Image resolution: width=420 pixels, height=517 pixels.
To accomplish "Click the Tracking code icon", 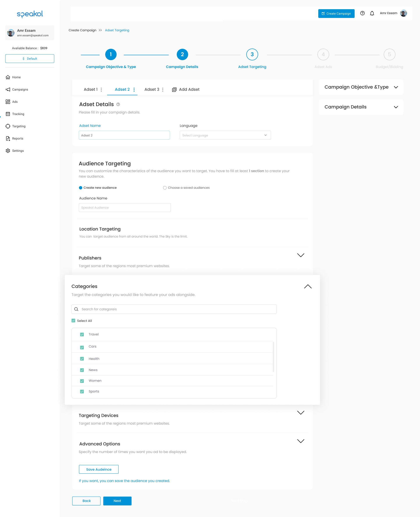I will [8, 114].
